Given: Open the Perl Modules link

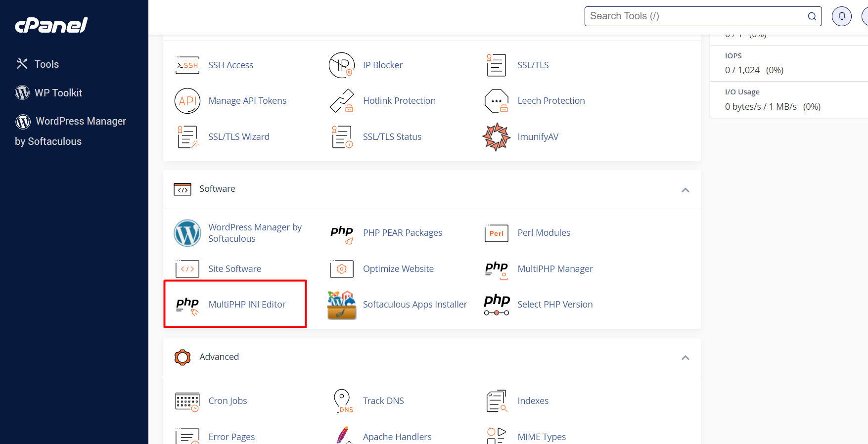Looking at the screenshot, I should coord(544,233).
